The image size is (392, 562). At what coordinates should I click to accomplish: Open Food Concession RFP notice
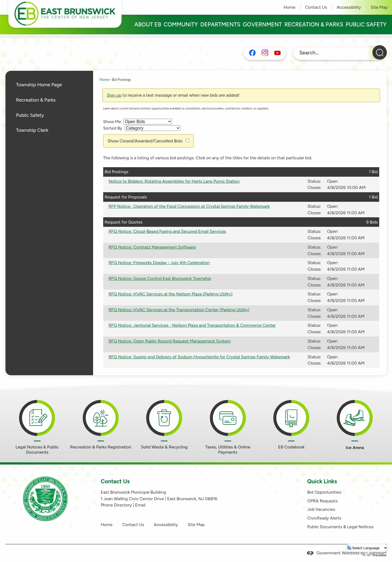click(189, 206)
